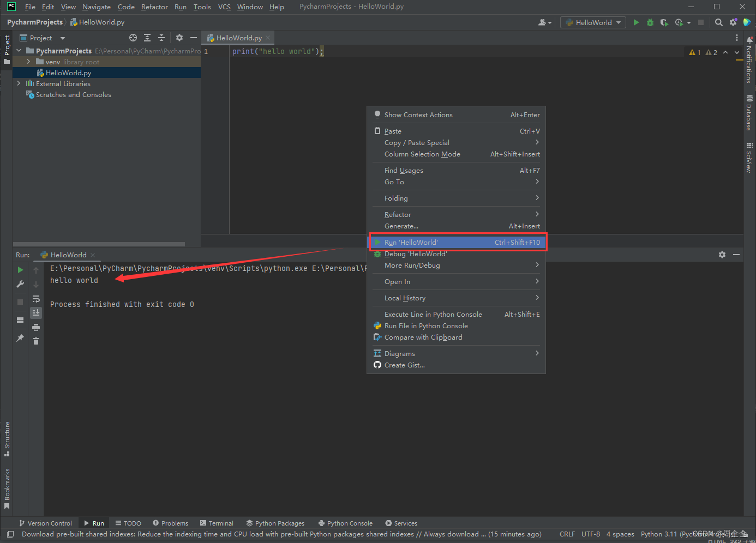The width and height of the screenshot is (756, 543).
Task: Open the SciView side panel
Action: [x=749, y=158]
